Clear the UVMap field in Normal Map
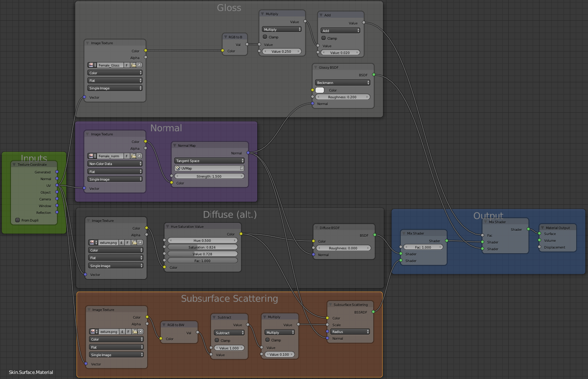This screenshot has width=588, height=379. [x=242, y=168]
